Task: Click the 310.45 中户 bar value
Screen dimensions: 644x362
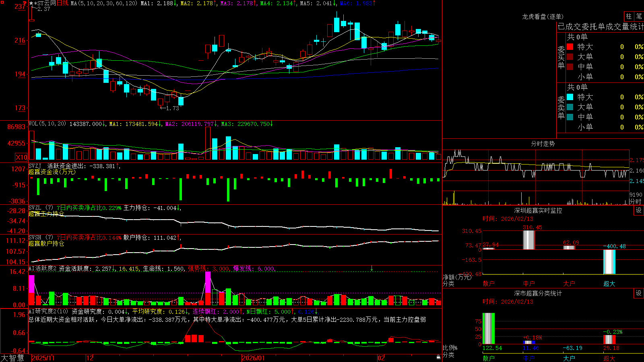Action: pyautogui.click(x=533, y=227)
